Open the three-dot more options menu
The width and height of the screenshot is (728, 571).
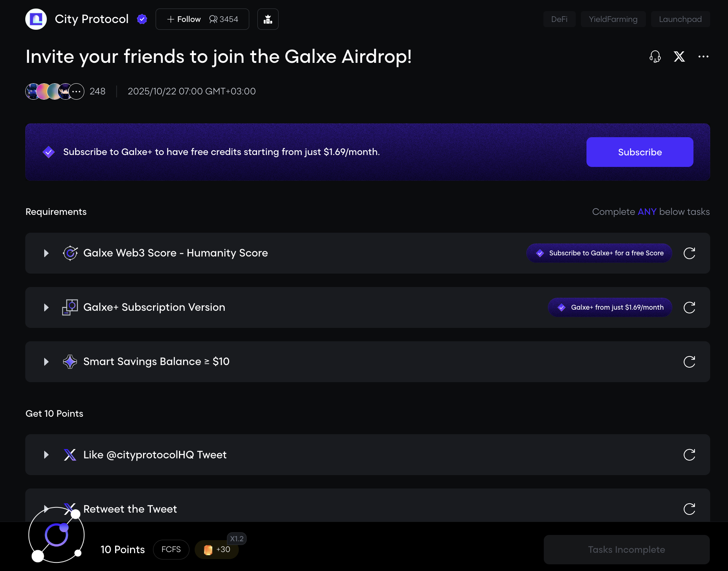click(x=703, y=57)
